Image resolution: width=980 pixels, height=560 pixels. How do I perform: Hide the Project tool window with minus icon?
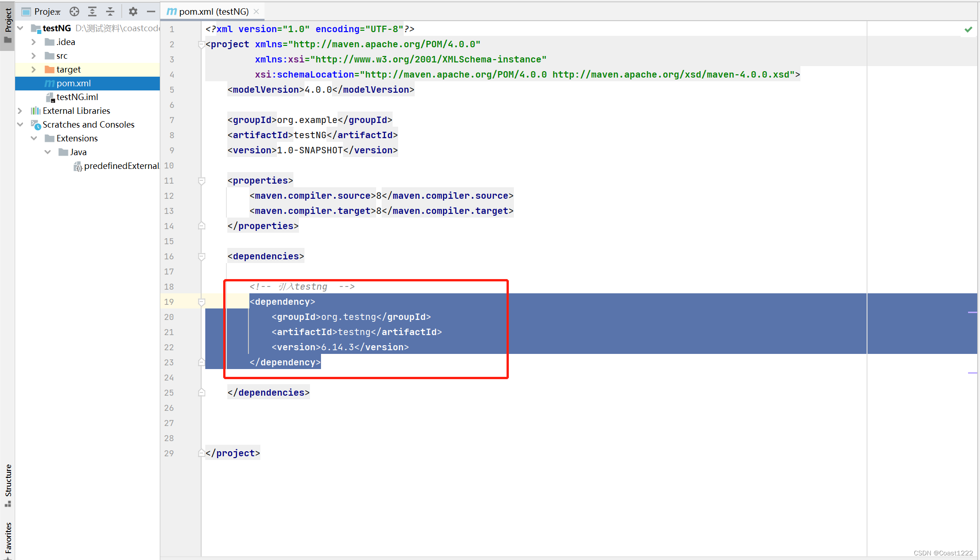point(151,11)
